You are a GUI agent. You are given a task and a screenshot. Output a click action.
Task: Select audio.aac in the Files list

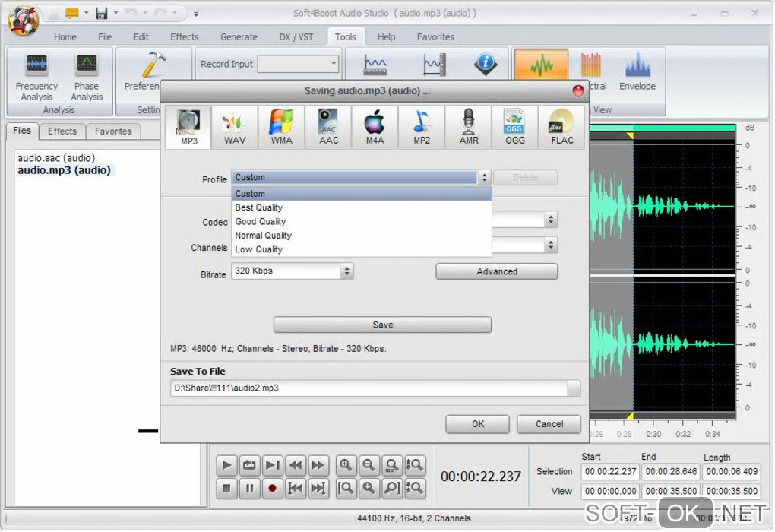point(56,158)
